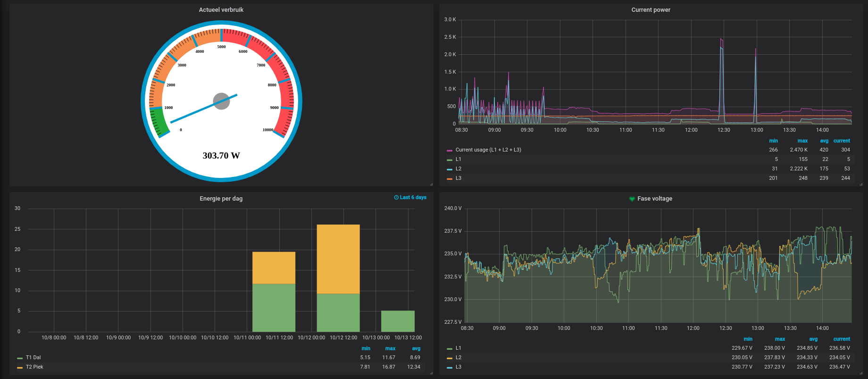Toggle the T2 Piek series

(x=34, y=367)
